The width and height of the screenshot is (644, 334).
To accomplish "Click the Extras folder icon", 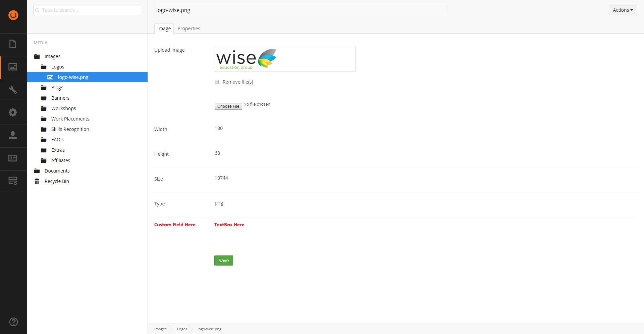I will [x=44, y=150].
